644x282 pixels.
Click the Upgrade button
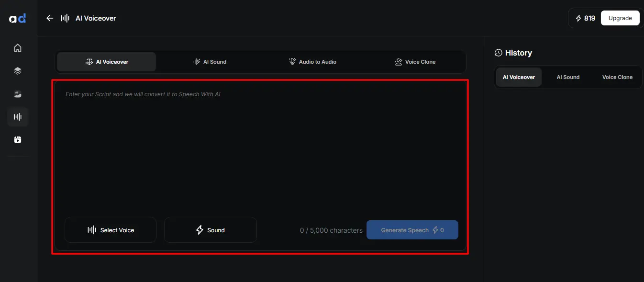[620, 18]
